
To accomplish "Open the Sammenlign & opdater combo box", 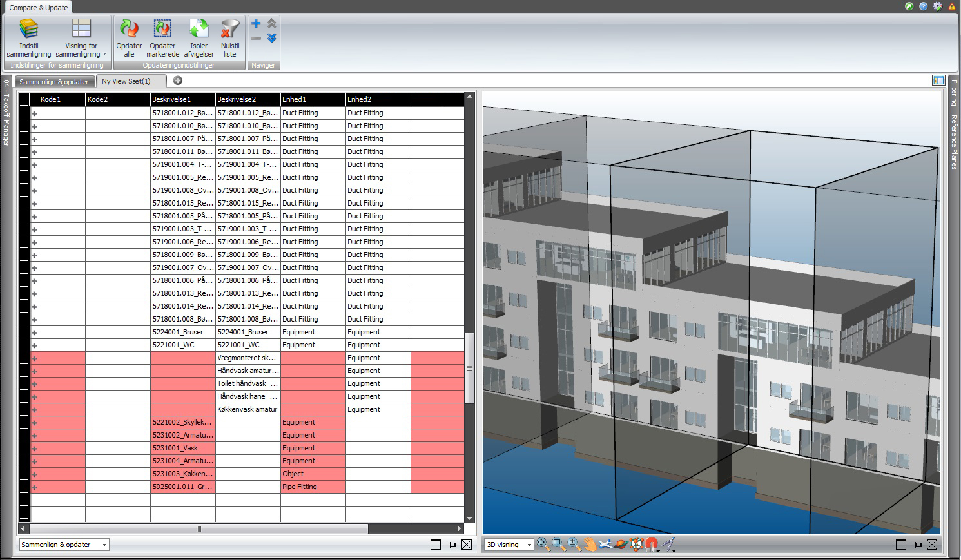I will [63, 544].
